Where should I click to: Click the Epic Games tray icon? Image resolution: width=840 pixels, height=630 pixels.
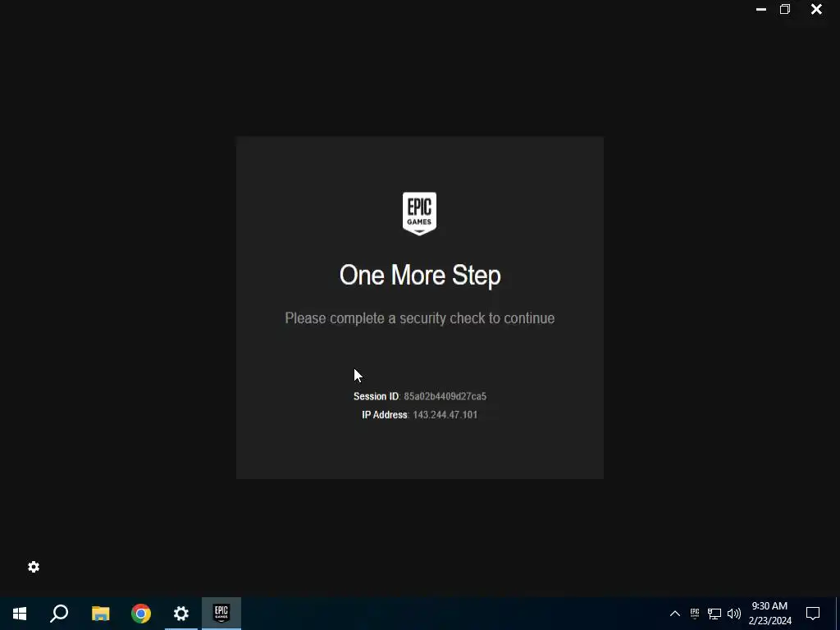point(695,614)
